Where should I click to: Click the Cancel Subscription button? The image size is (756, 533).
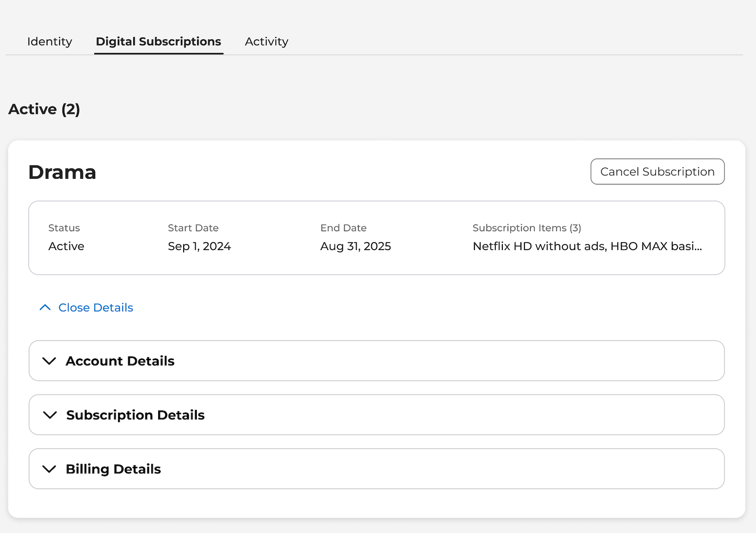click(658, 171)
